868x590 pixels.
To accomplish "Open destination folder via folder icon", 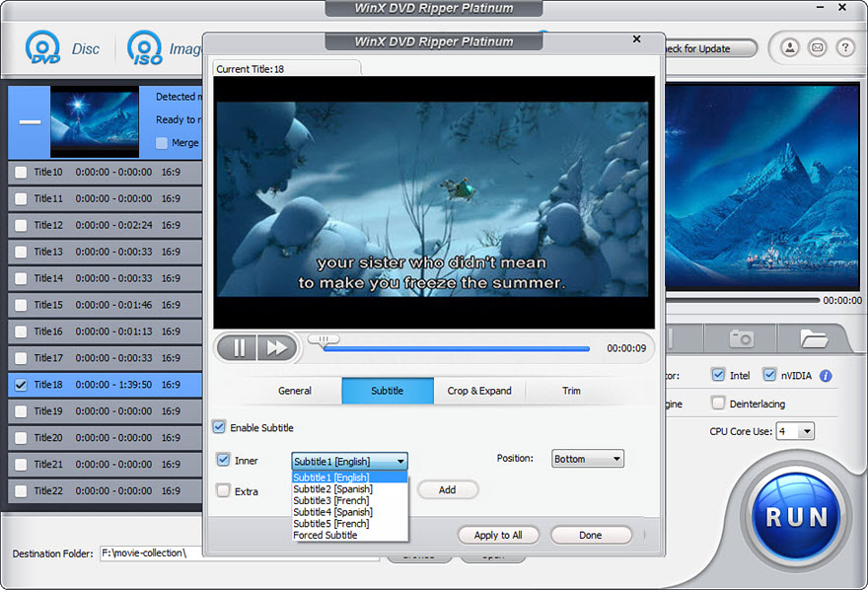I will coord(812,336).
